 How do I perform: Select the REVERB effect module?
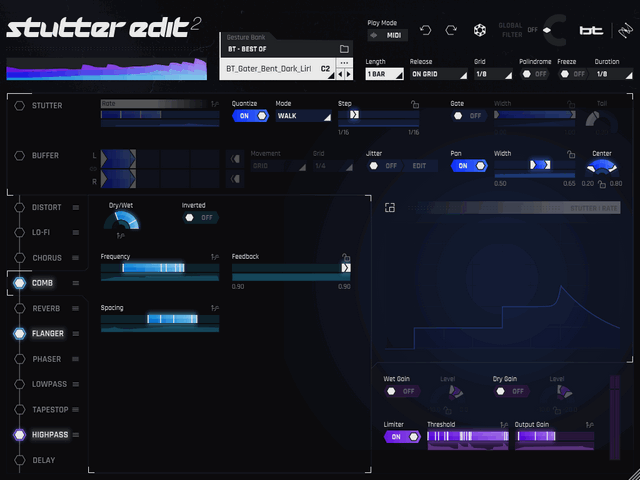(x=46, y=309)
